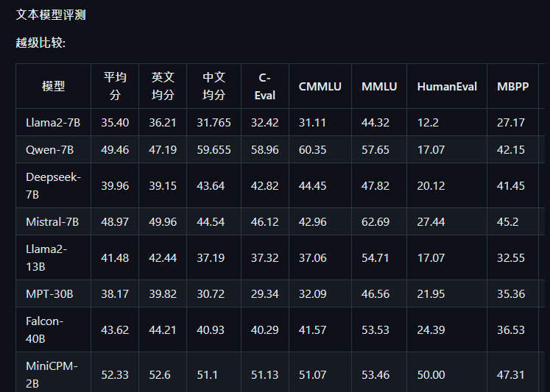This screenshot has height=392, width=550.
Task: Click the MMLU column header
Action: pyautogui.click(x=379, y=86)
